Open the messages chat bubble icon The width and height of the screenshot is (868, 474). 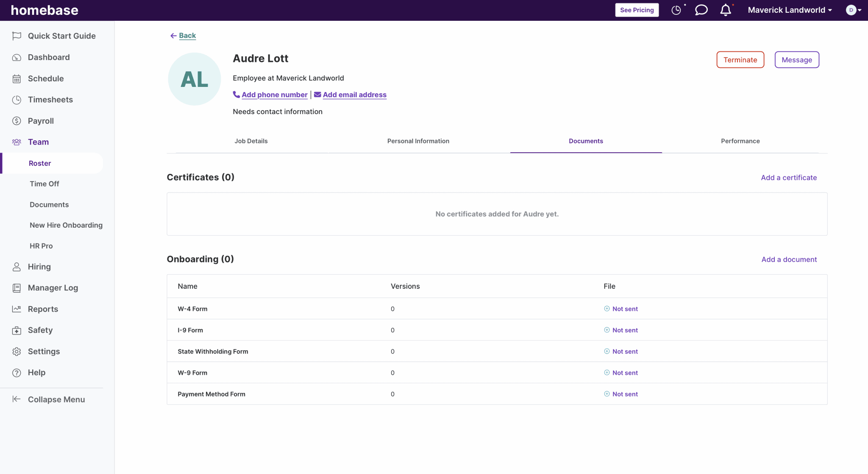(x=701, y=9)
